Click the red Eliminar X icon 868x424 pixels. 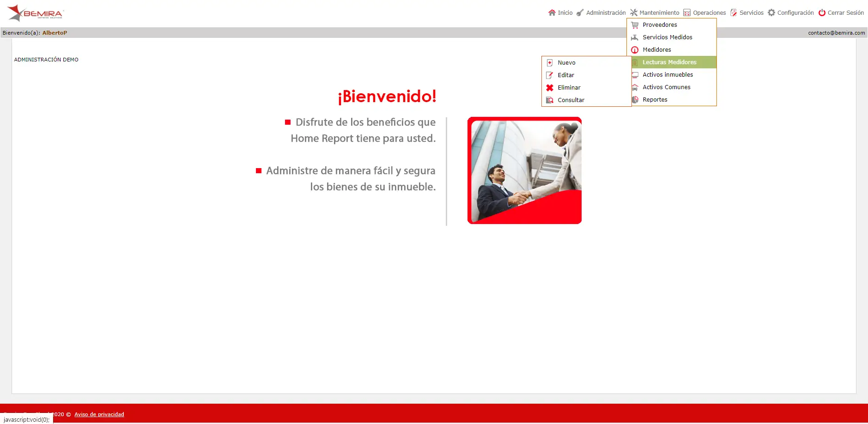550,88
